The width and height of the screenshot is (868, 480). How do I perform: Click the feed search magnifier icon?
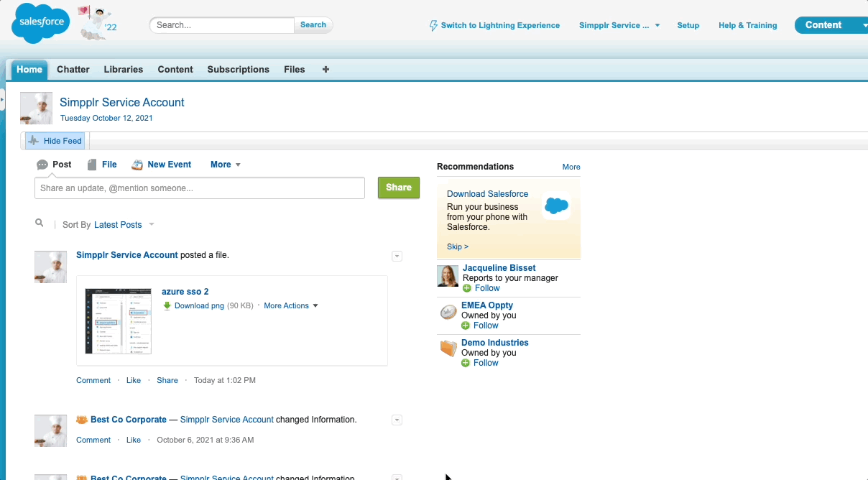(x=40, y=223)
